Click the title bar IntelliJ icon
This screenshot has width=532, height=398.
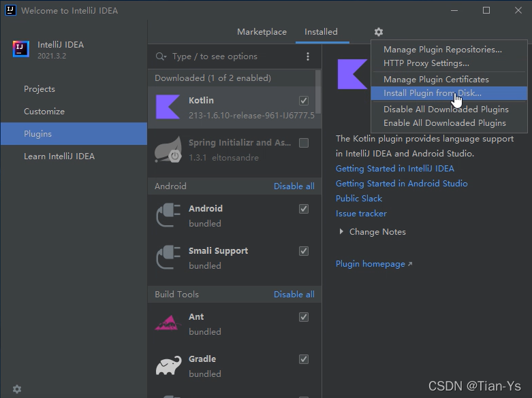(11, 10)
